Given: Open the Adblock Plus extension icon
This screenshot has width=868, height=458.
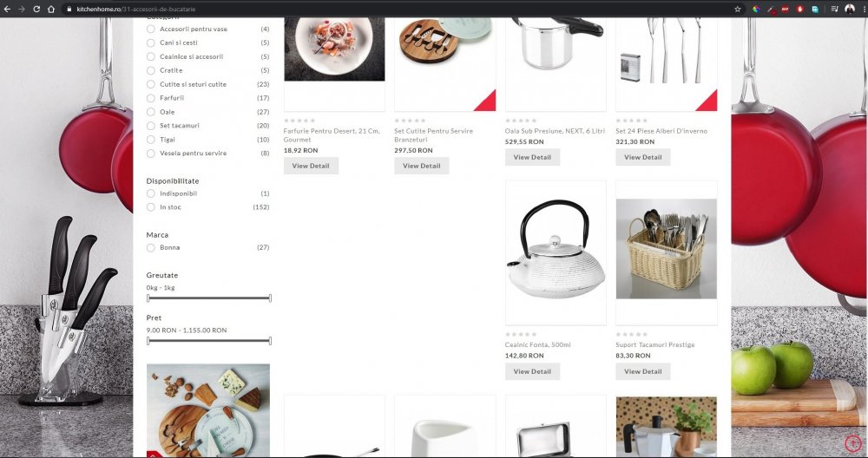Looking at the screenshot, I should pyautogui.click(x=785, y=9).
